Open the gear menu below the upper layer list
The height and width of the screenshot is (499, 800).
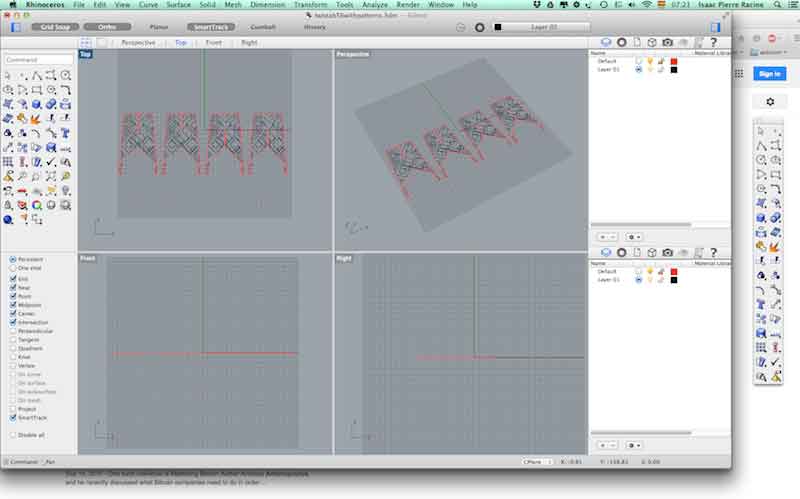pyautogui.click(x=634, y=237)
